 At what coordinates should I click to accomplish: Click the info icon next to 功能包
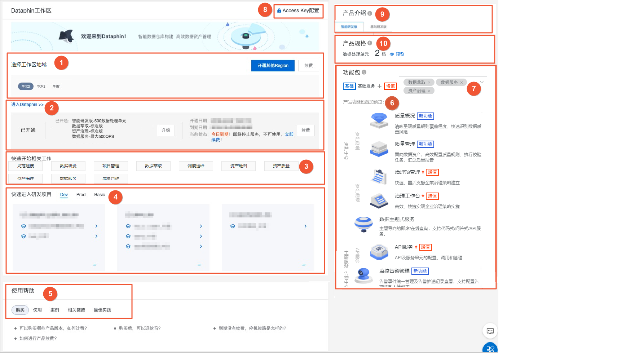[x=364, y=72]
